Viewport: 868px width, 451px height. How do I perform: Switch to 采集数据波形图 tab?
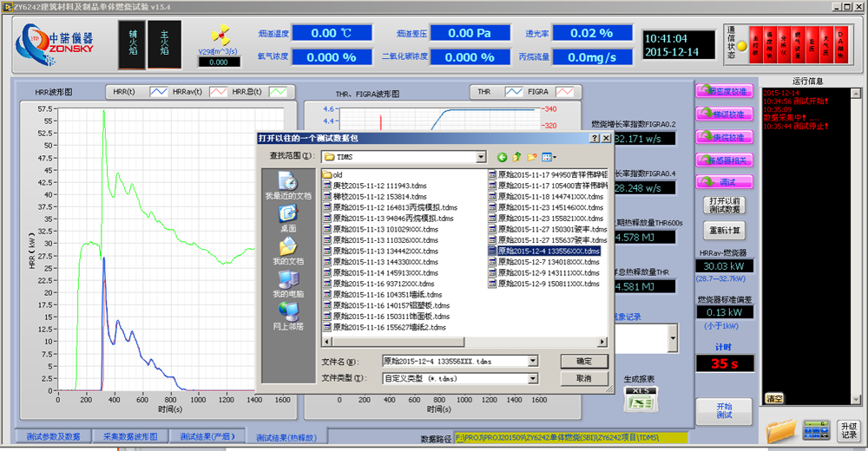pyautogui.click(x=130, y=436)
